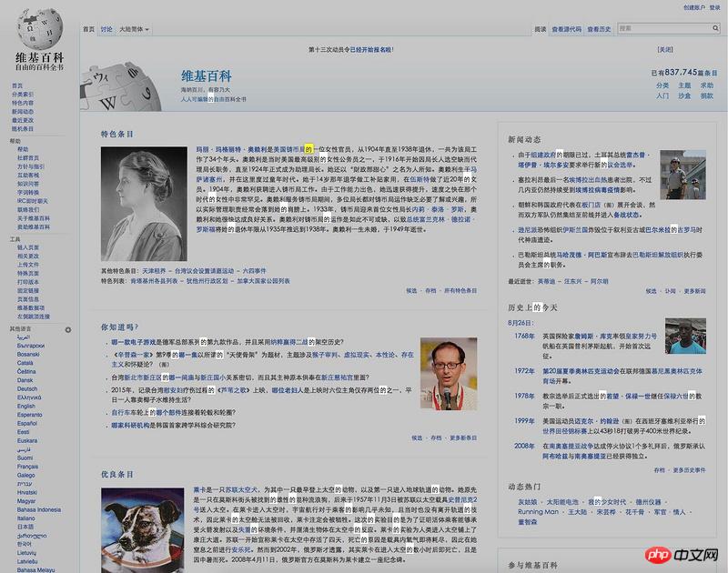Switch to the Italiano language version
The width and height of the screenshot is (728, 573).
point(26,518)
